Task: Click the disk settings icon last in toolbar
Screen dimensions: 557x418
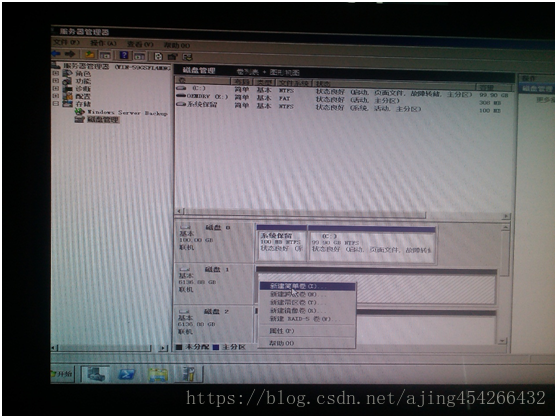Action: (188, 57)
